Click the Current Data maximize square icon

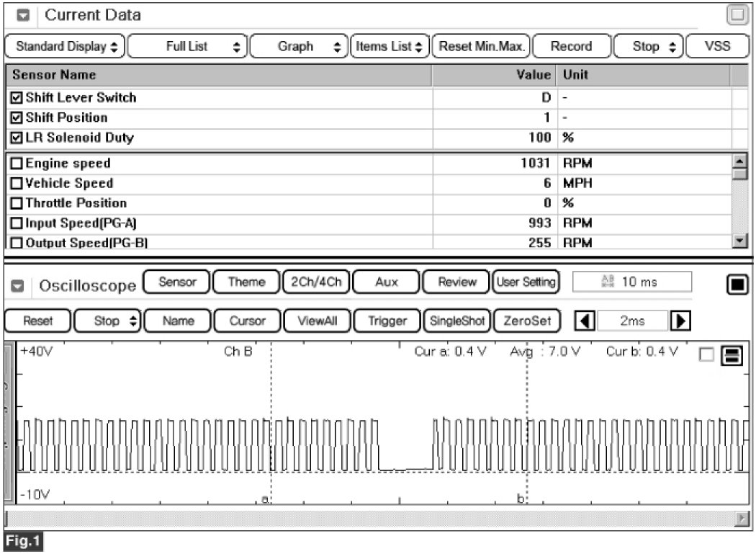(737, 14)
